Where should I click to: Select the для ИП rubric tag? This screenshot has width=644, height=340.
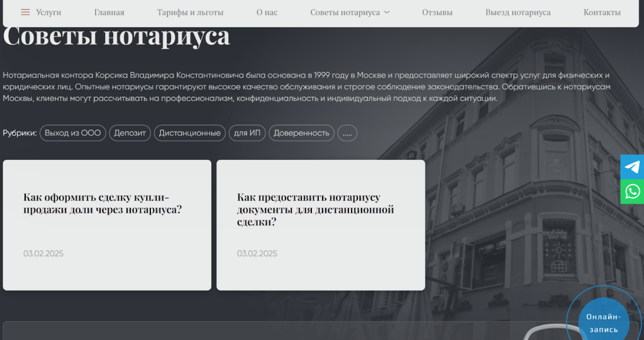click(247, 133)
